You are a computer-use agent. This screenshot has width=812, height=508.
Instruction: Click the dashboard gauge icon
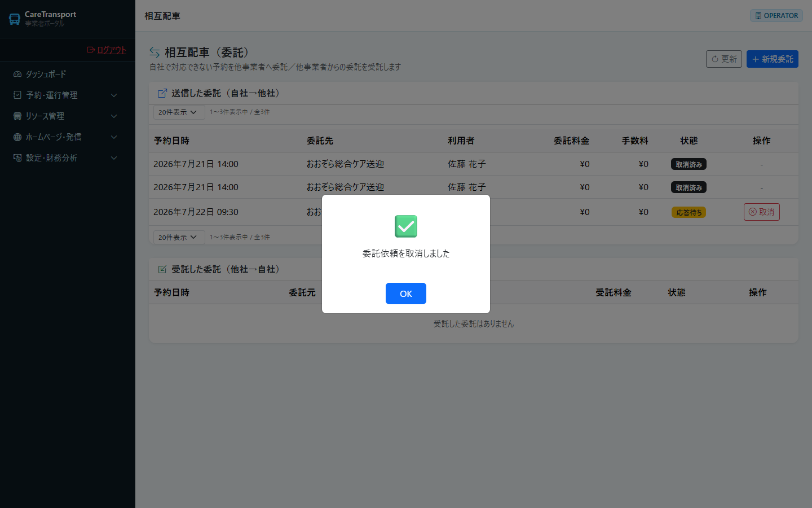(17, 74)
